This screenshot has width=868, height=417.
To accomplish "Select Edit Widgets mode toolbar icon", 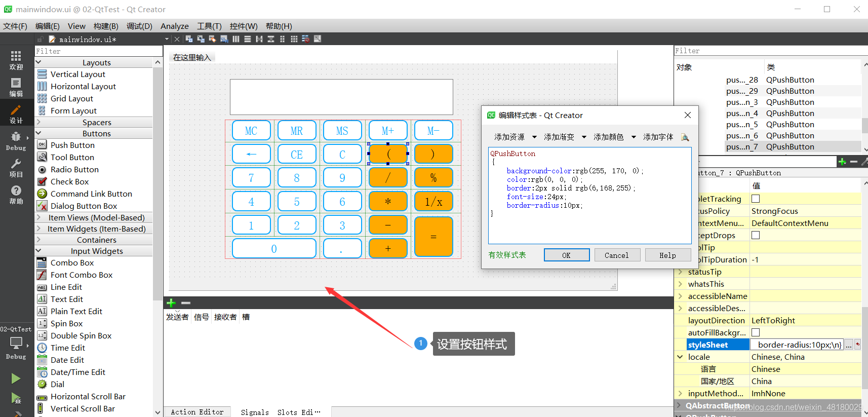I will pos(189,39).
